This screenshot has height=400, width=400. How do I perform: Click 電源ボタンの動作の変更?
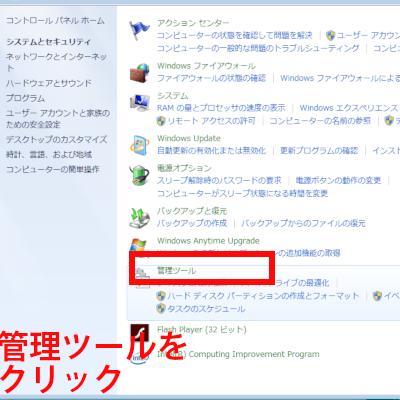coord(338,181)
